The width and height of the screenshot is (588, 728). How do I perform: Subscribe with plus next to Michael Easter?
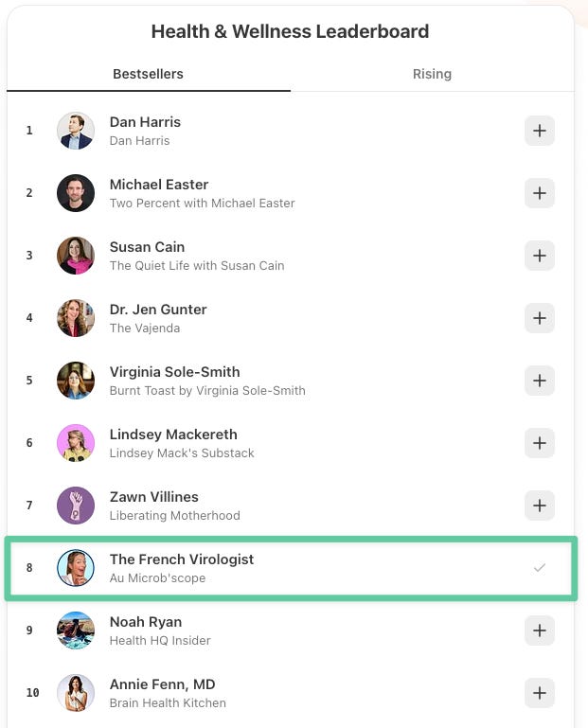(x=539, y=193)
